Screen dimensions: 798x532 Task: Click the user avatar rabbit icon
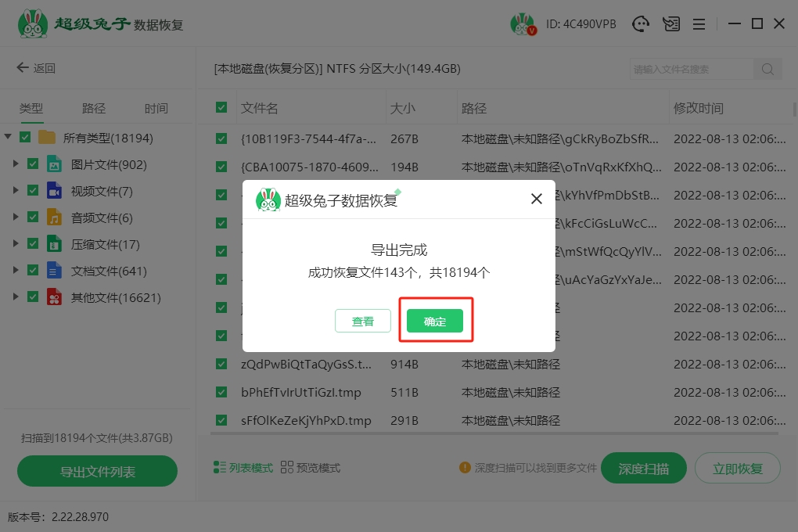pos(522,24)
